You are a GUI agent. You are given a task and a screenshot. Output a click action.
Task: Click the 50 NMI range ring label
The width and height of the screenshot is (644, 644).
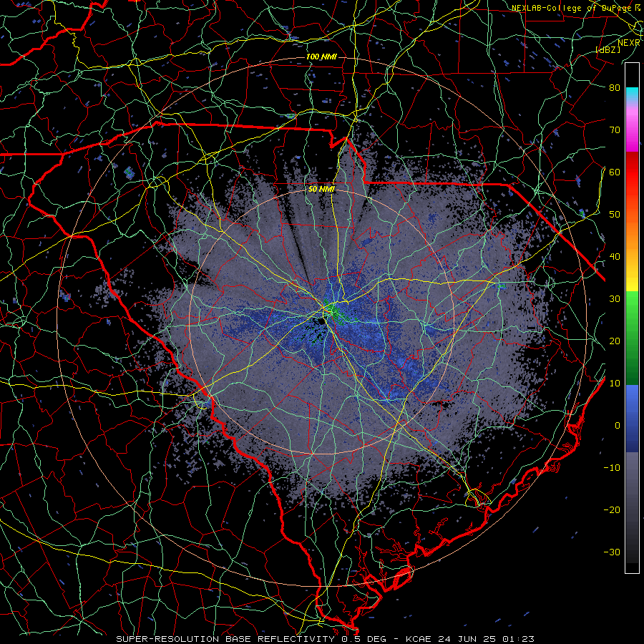321,190
